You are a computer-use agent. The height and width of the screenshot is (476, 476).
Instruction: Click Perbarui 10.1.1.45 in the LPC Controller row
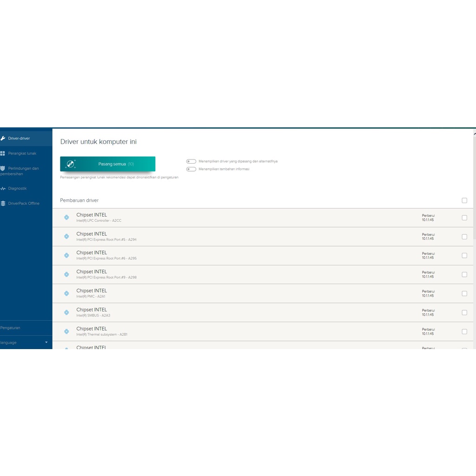pyautogui.click(x=428, y=218)
